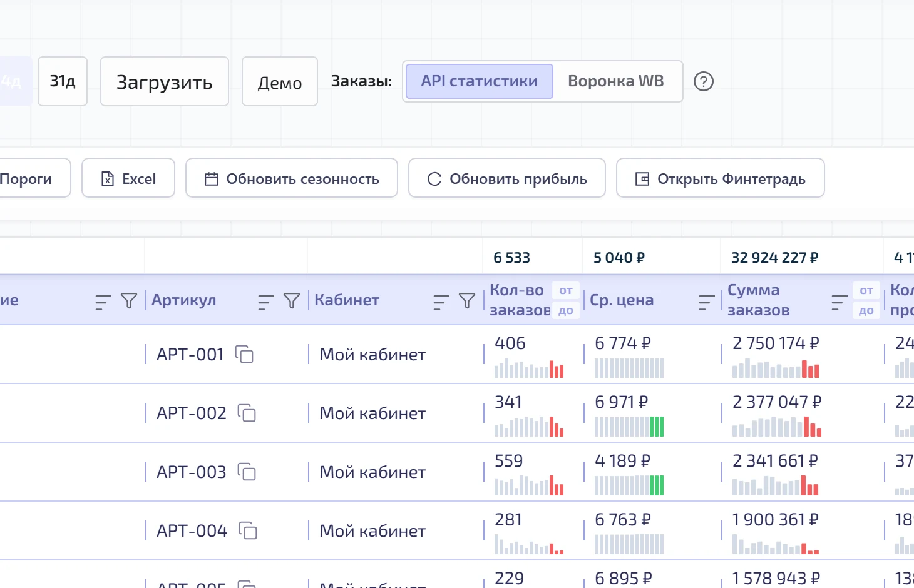Copy article АРТ-003 with the copy icon
The height and width of the screenshot is (588, 914).
(x=247, y=472)
